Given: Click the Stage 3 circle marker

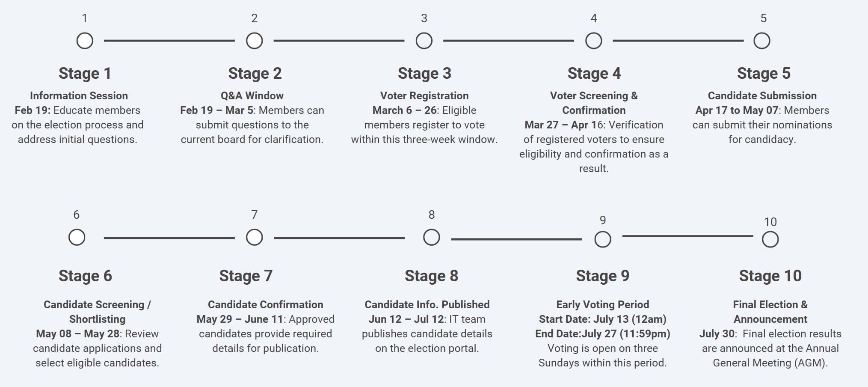Looking at the screenshot, I should point(424,41).
